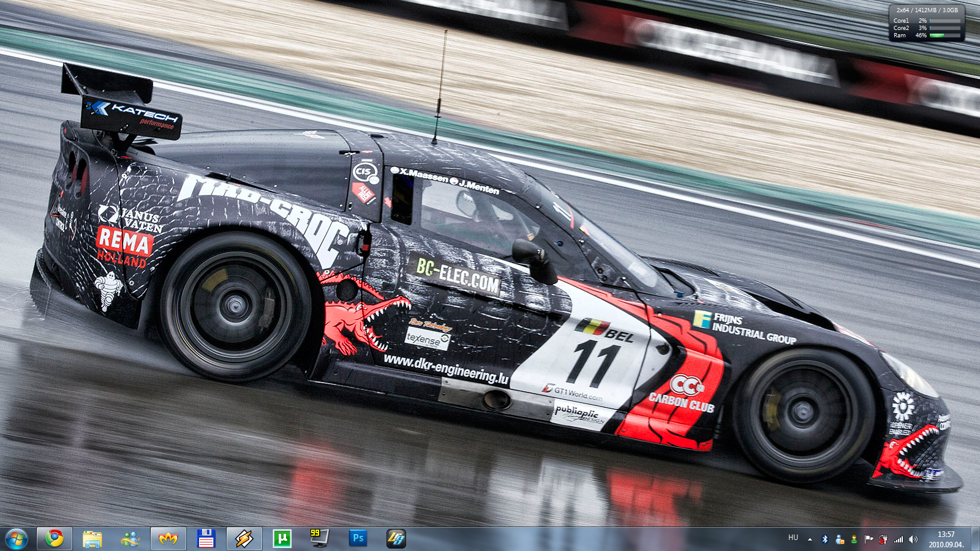980x551 pixels.
Task: Click the Core2 usage bar in the gadget
Action: point(945,28)
